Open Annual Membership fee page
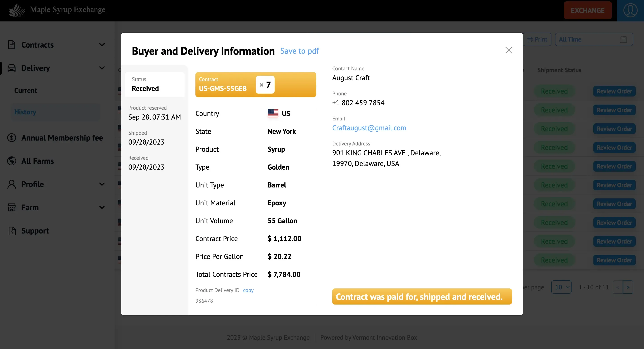 [x=62, y=138]
